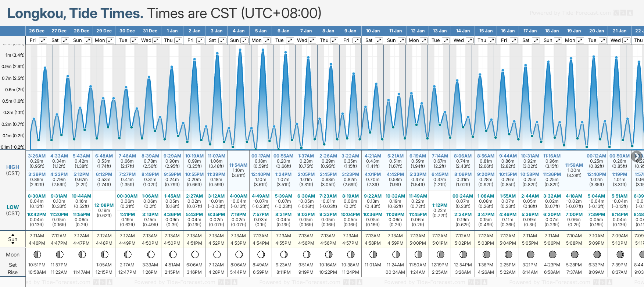Expand the Sun 4 Jan column
Screen dimensions: 644x287
pos(244,40)
